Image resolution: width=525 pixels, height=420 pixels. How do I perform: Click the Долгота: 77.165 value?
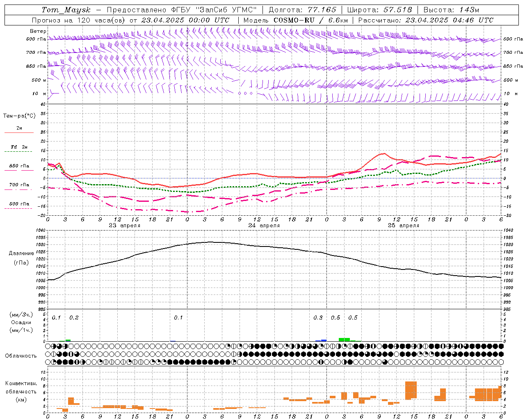click(x=302, y=10)
